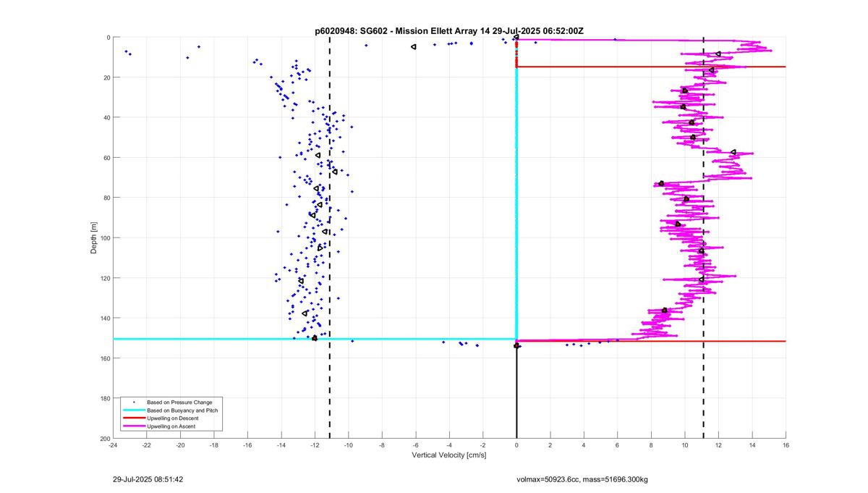Click the blue dot marker in the legend
The width and height of the screenshot is (868, 493).
(x=135, y=402)
